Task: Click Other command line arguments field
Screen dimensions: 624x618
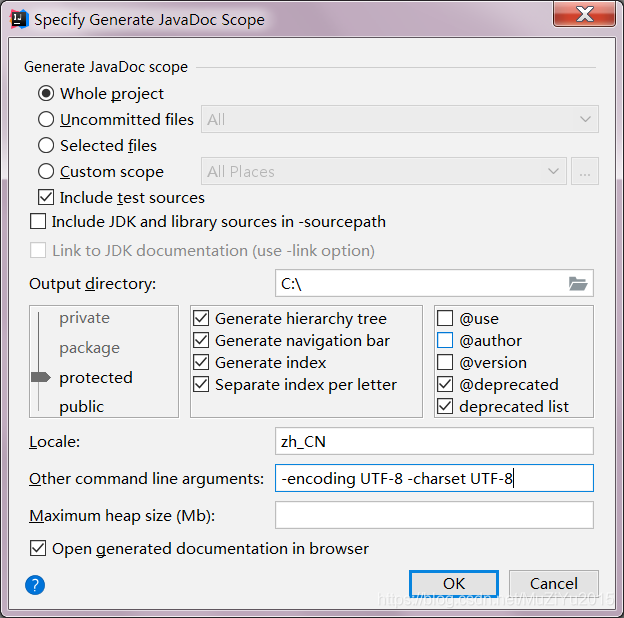Action: tap(434, 478)
